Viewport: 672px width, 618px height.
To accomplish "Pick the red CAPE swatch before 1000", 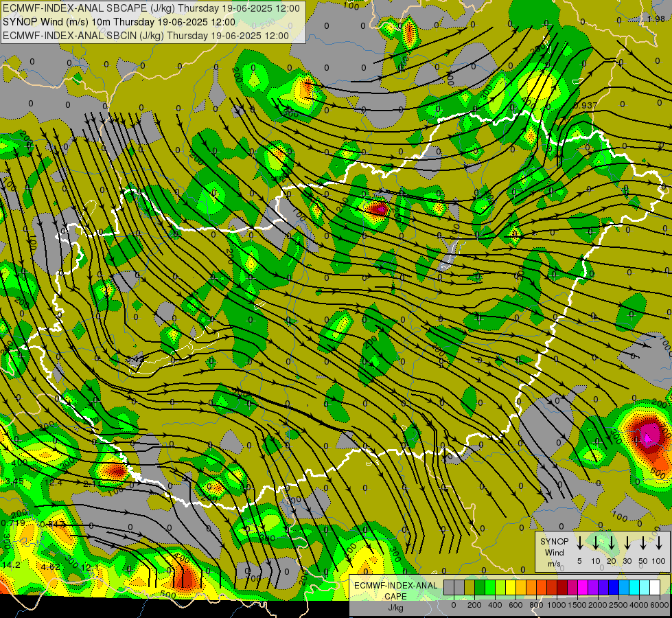I will click(x=552, y=588).
